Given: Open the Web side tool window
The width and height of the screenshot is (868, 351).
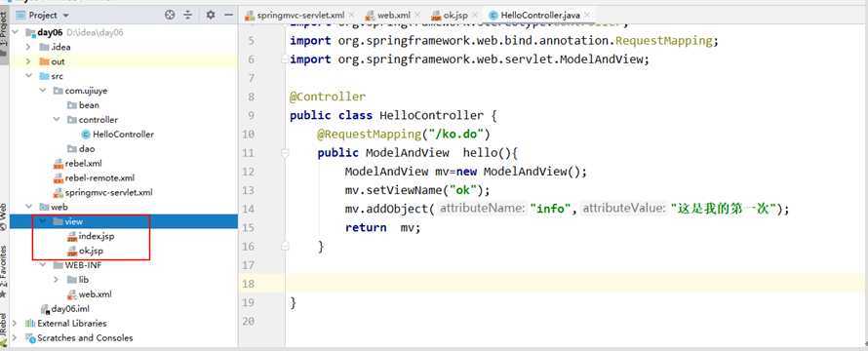Looking at the screenshot, I should (5, 215).
